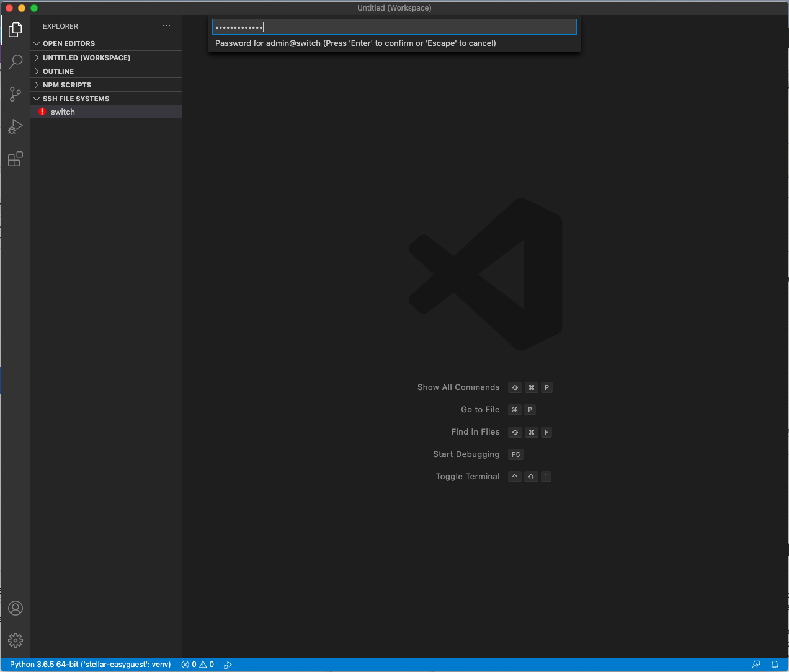This screenshot has width=789, height=672.
Task: Expand the NPM Scripts section
Action: 67,85
